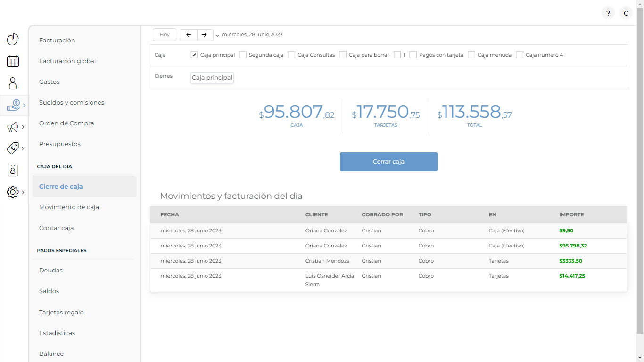This screenshot has width=644, height=362.
Task: Expand submenu chevron next to megaphone icon
Action: tap(23, 127)
